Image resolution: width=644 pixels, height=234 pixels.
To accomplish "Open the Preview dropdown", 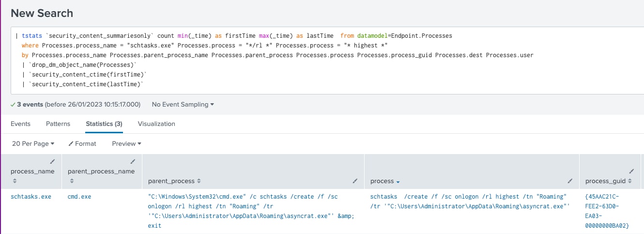I will coord(126,143).
